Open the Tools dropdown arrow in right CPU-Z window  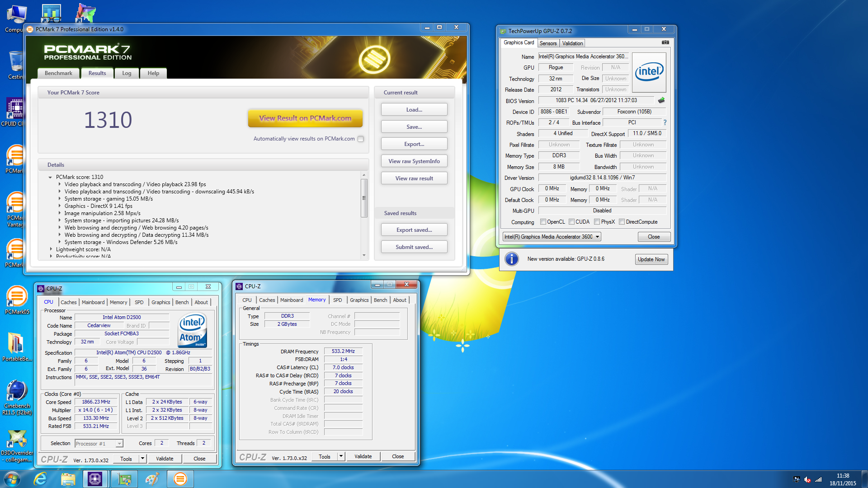coord(341,456)
